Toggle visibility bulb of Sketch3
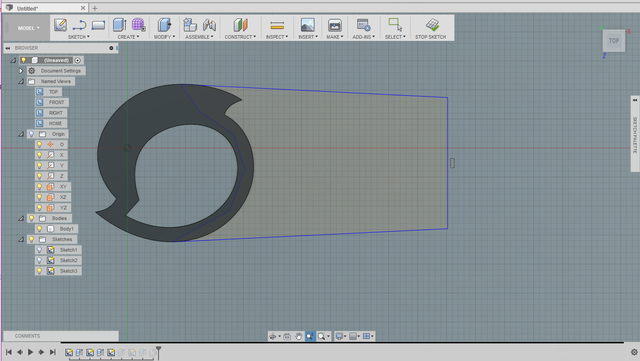Screen dimensions: 640x361 40,271
